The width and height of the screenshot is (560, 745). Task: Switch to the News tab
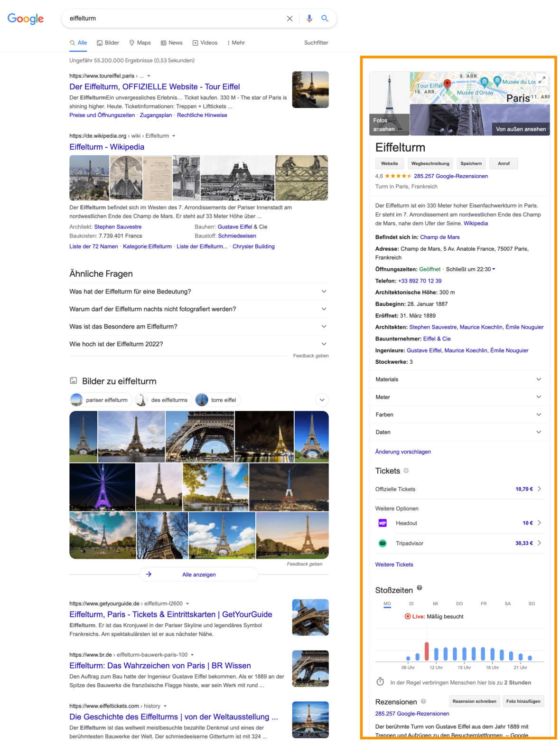coord(172,43)
